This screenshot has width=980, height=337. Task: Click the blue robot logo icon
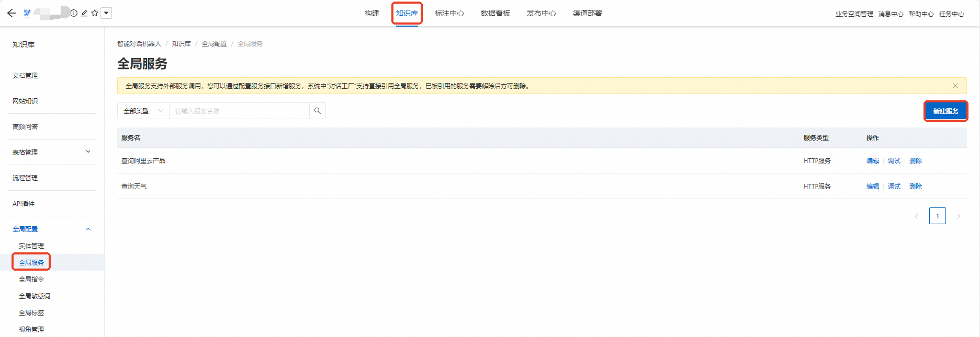pyautogui.click(x=27, y=13)
